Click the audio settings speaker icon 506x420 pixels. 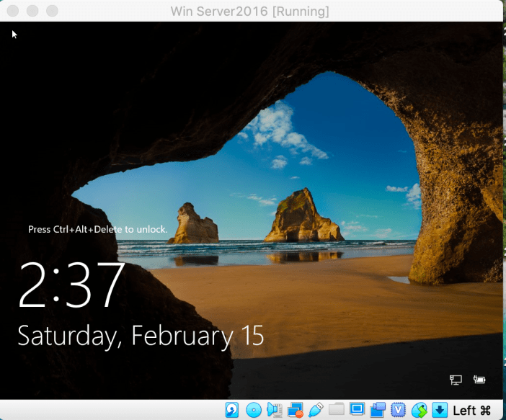pyautogui.click(x=275, y=410)
